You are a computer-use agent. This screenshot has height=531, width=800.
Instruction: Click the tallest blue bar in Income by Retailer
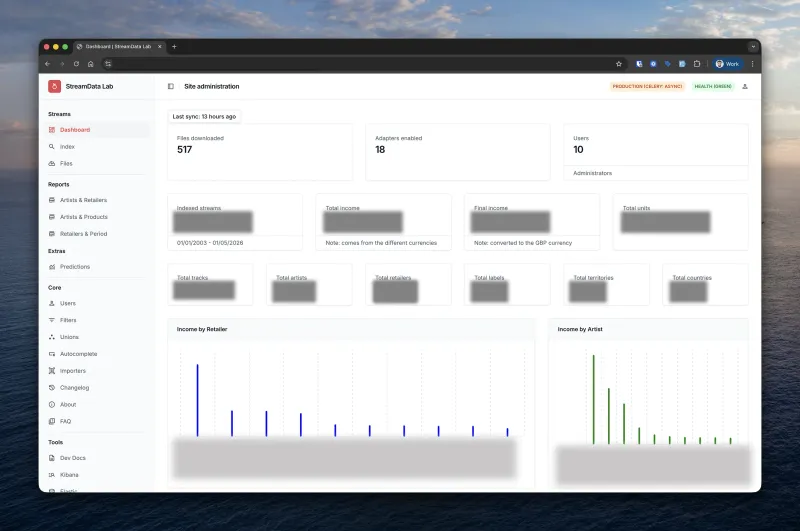pos(197,400)
